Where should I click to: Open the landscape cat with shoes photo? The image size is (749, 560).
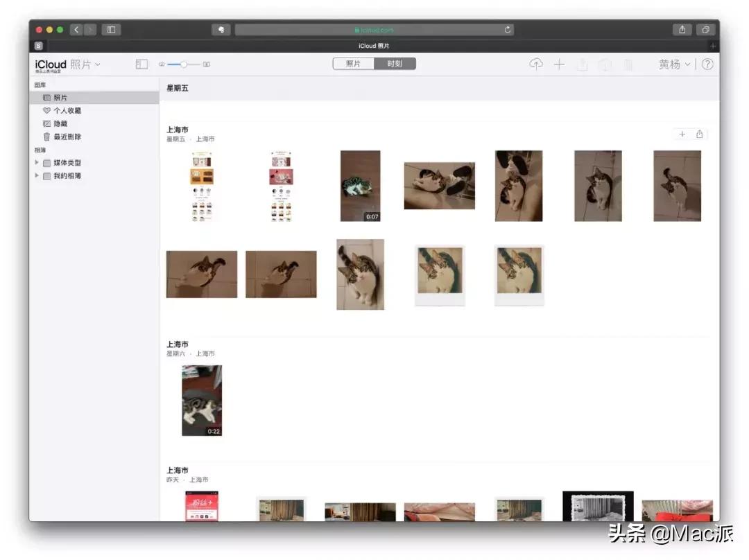click(x=440, y=186)
